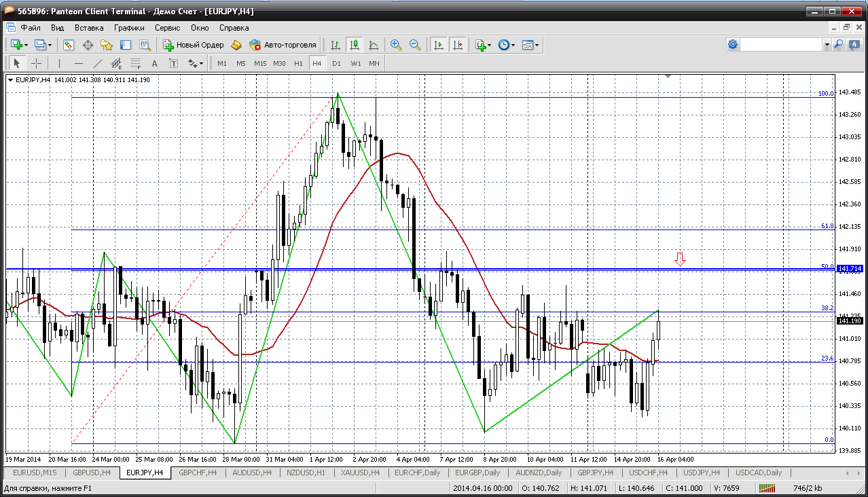Open the Market Watch panel

[69, 45]
